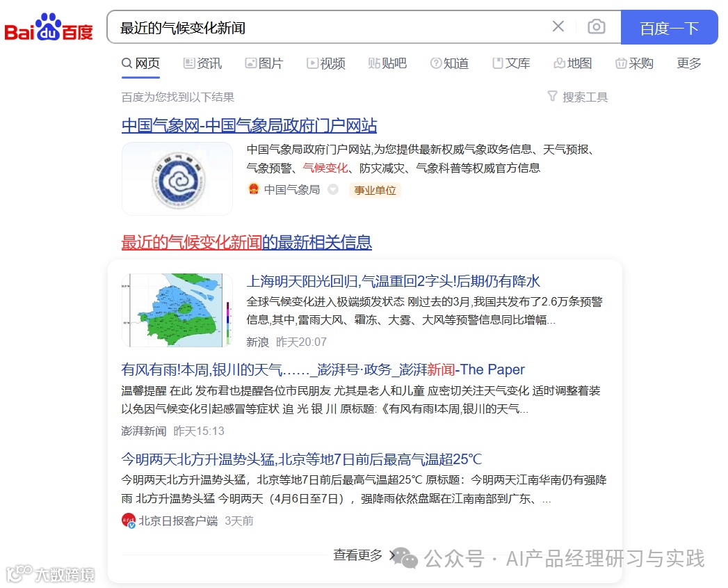Click the funnel icon beside 搜索工具
728x588 pixels.
(x=552, y=96)
